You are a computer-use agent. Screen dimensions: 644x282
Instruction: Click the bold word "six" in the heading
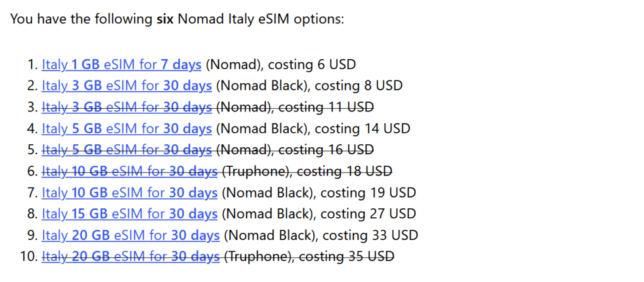click(165, 19)
